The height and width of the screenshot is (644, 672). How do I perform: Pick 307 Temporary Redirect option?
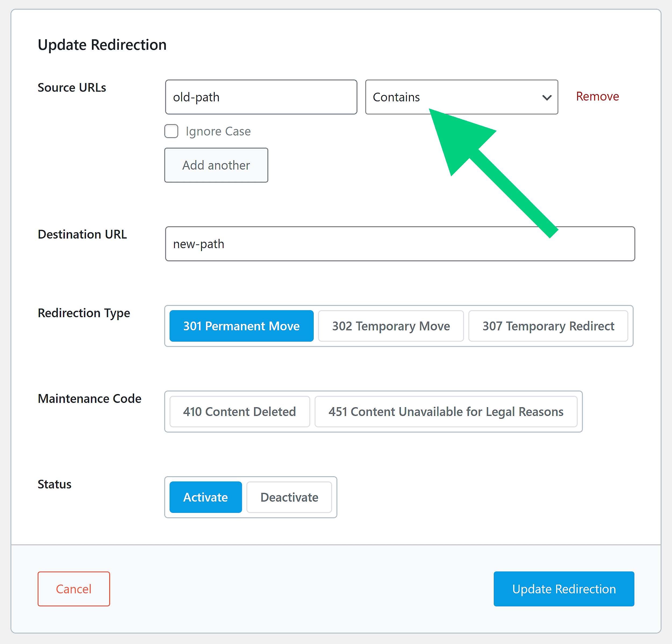click(x=548, y=326)
